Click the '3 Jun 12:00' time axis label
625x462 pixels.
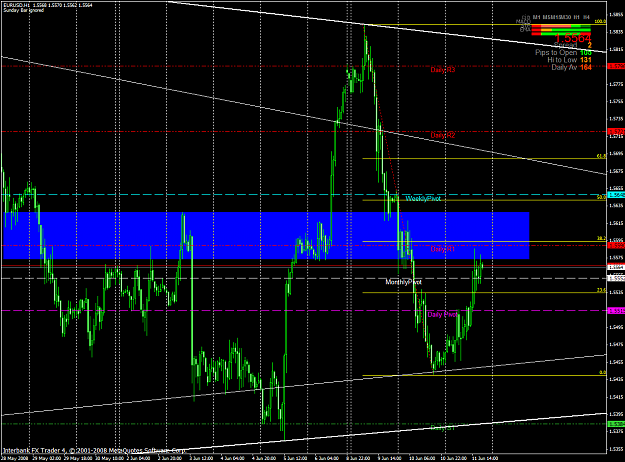click(201, 458)
